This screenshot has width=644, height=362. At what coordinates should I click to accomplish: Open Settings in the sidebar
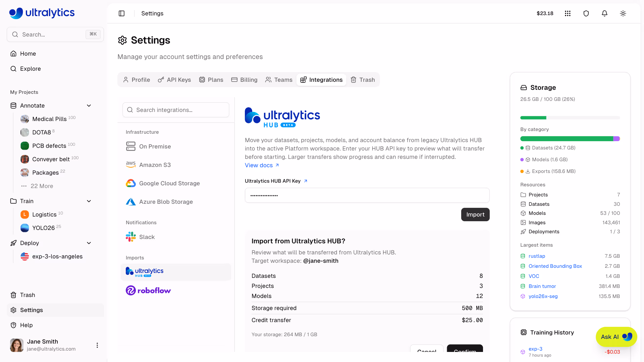(x=55, y=310)
